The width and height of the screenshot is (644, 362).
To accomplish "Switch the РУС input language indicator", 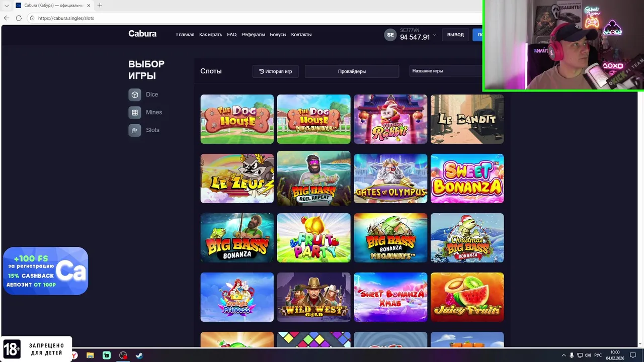I will click(x=598, y=355).
